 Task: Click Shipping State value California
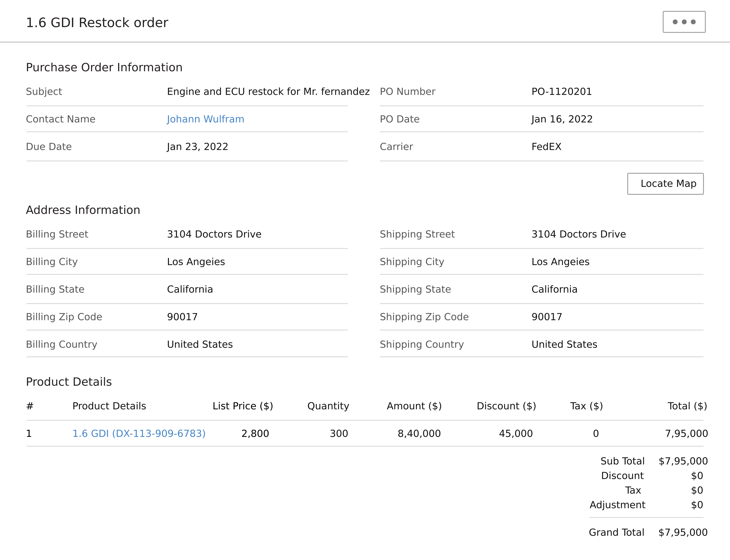pos(554,289)
